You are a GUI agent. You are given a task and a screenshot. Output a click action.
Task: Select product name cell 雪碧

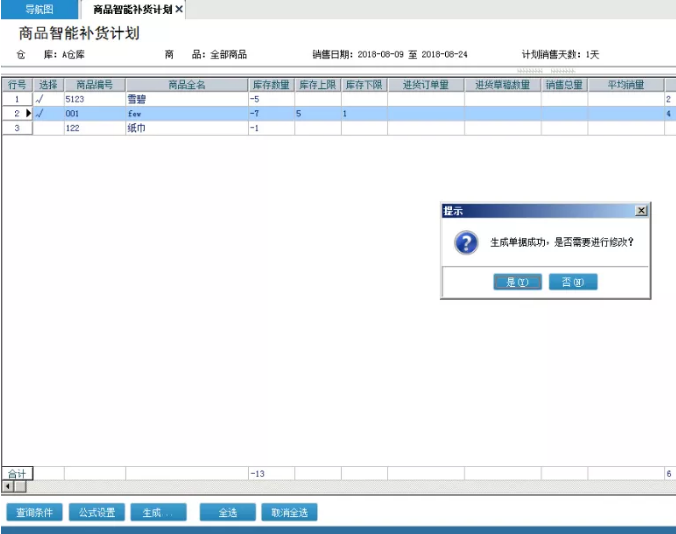point(187,99)
